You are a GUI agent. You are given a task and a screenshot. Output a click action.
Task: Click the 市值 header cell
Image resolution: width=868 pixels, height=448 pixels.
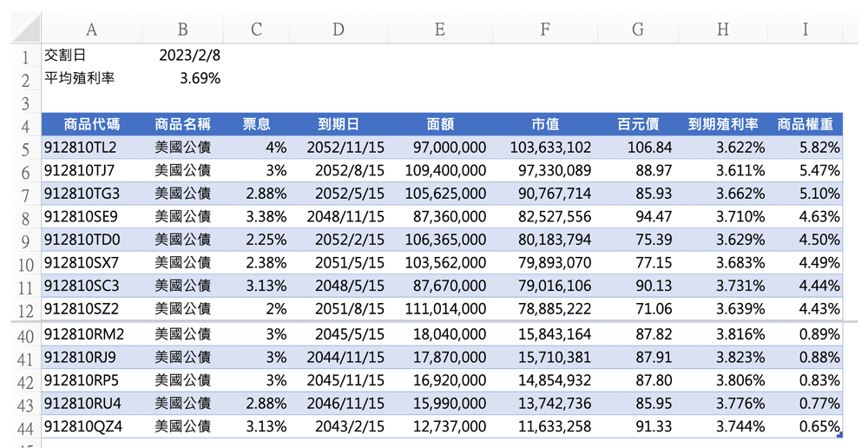545,125
